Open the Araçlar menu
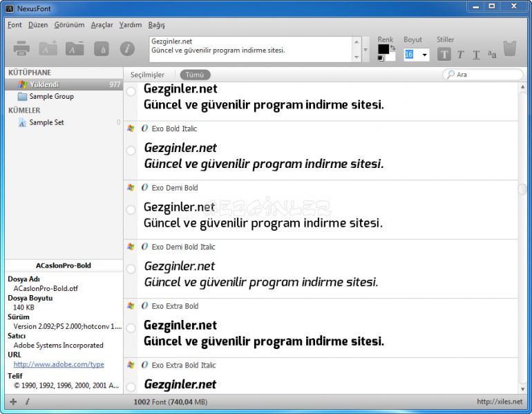 (102, 25)
